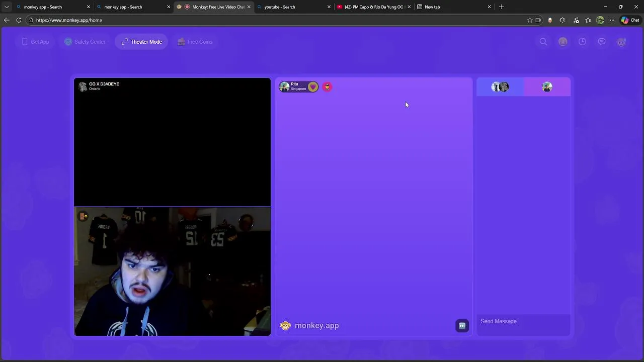Image resolution: width=644 pixels, height=362 pixels.
Task: Open the clock history icon in Monkey header
Action: [x=582, y=42]
